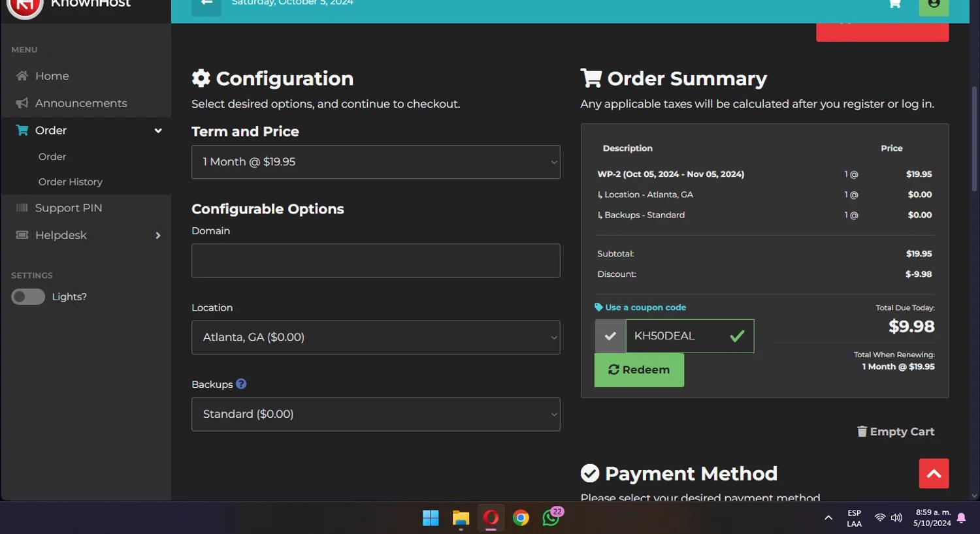Click the Location - Atlanta, GA line
Viewport: 980px width, 534px height.
[x=645, y=195]
